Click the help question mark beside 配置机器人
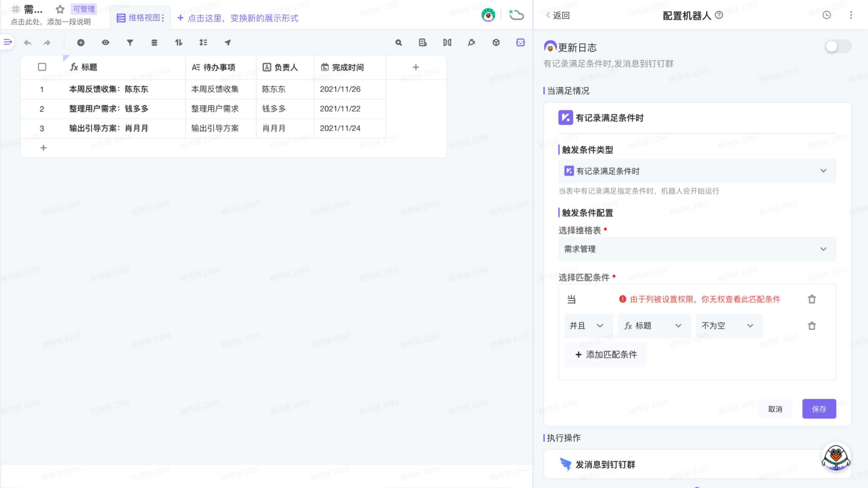The height and width of the screenshot is (488, 868). pyautogui.click(x=719, y=15)
